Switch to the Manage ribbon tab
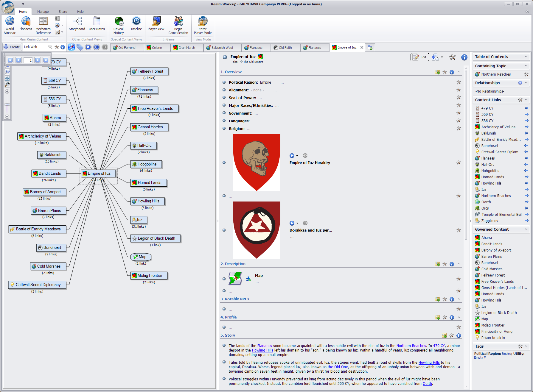 43,12
